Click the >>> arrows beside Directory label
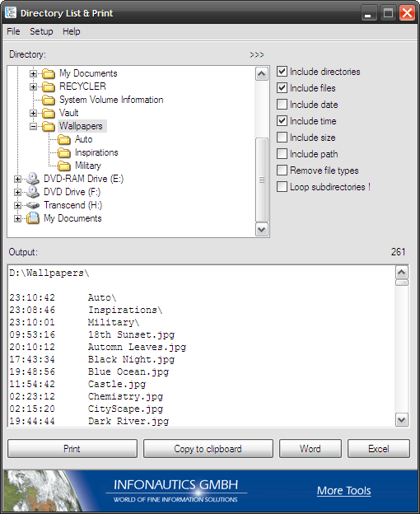Viewport: 420px width, 514px height. coord(257,54)
